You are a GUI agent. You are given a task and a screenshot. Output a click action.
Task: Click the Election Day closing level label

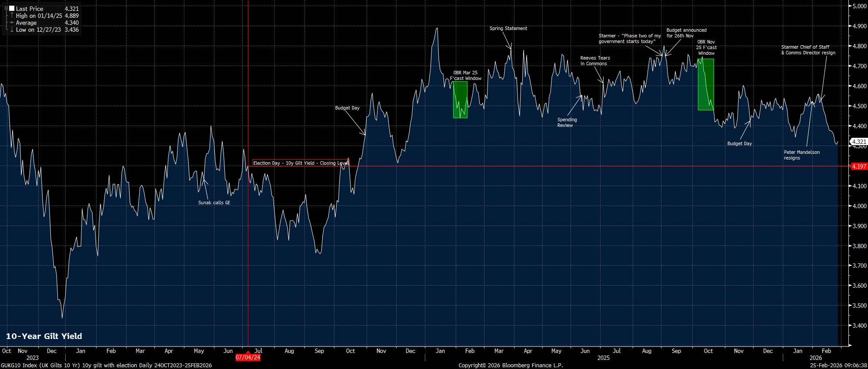300,163
